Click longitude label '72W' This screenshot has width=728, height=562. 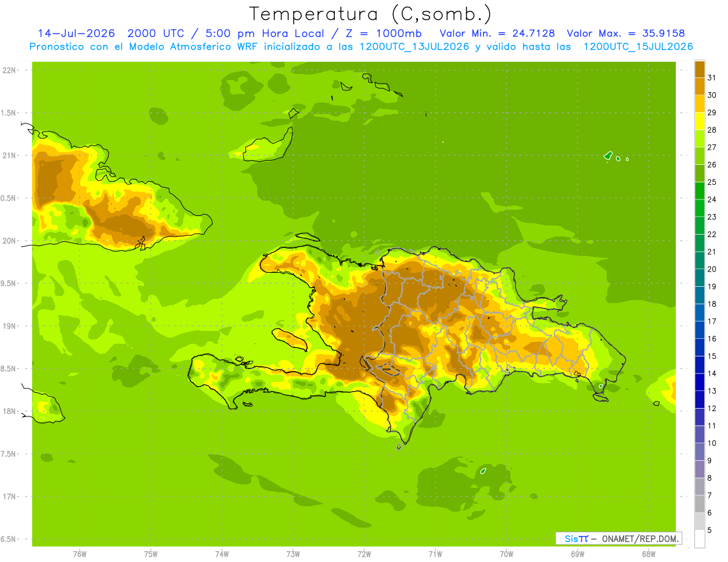tap(364, 554)
